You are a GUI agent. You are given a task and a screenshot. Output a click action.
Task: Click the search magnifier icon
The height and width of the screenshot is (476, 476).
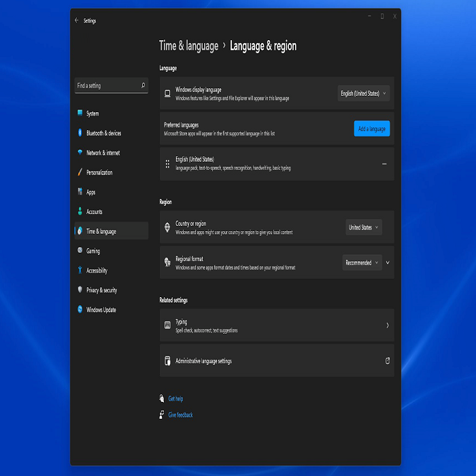point(143,85)
